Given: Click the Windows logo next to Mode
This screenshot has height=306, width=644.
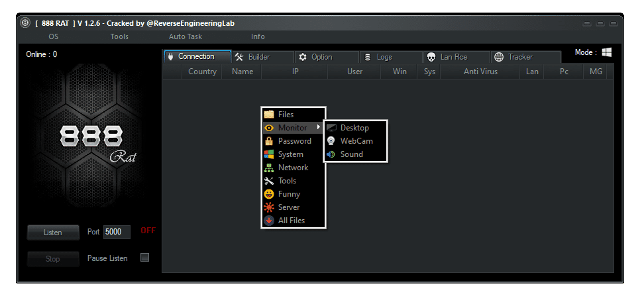Looking at the screenshot, I should [607, 52].
